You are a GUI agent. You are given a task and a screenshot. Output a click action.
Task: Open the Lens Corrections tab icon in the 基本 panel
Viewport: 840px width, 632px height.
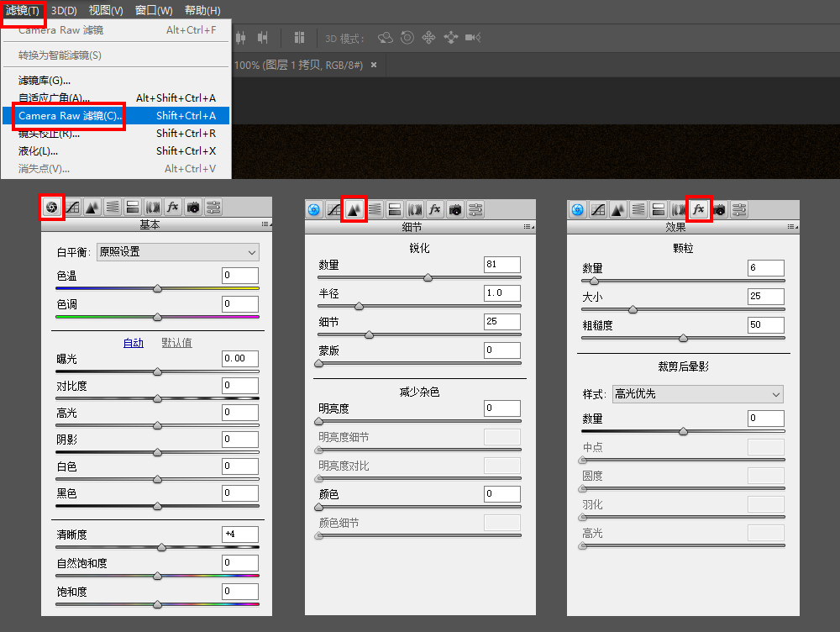(x=153, y=207)
